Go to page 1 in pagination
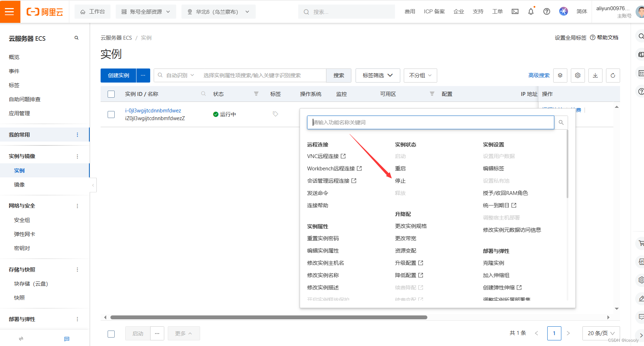Viewport: 644px width, 346px height. coord(554,333)
